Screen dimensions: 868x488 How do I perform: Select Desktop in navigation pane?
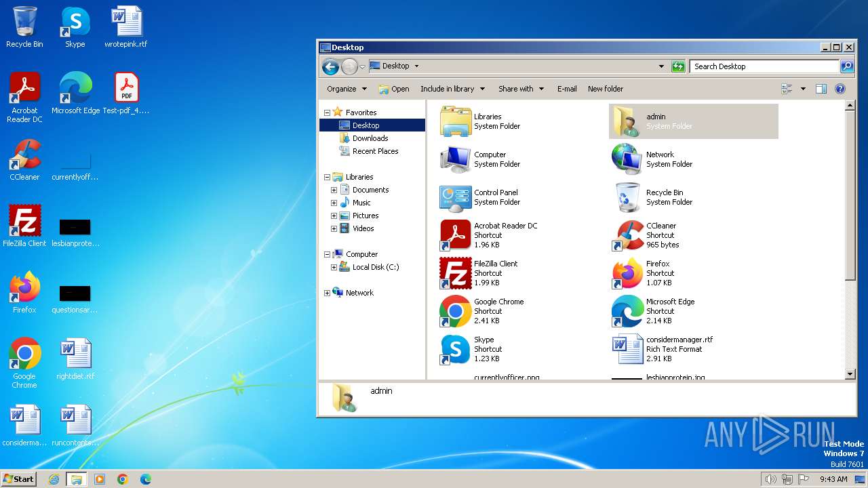pos(372,125)
